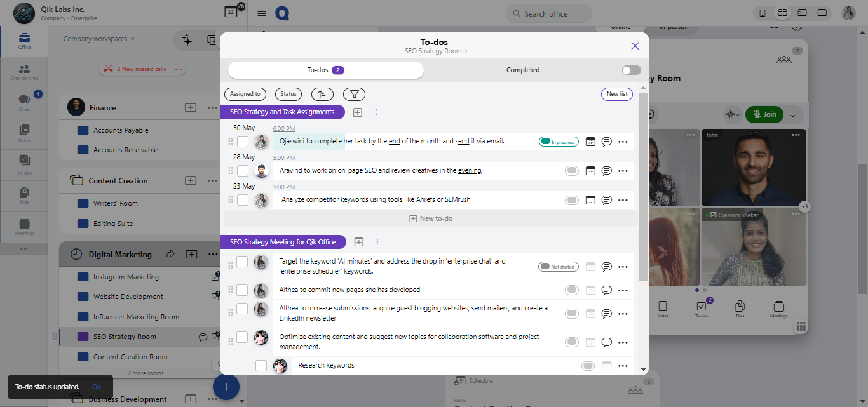This screenshot has height=407, width=868.
Task: Open the filter icon in To-dos toolbar
Action: (x=354, y=94)
